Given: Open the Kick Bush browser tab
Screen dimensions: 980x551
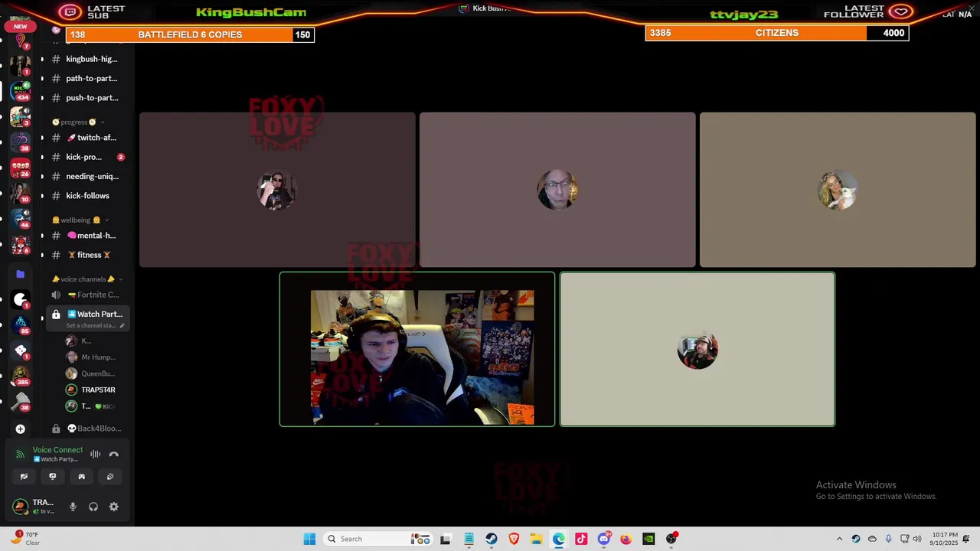Looking at the screenshot, I should coord(484,8).
